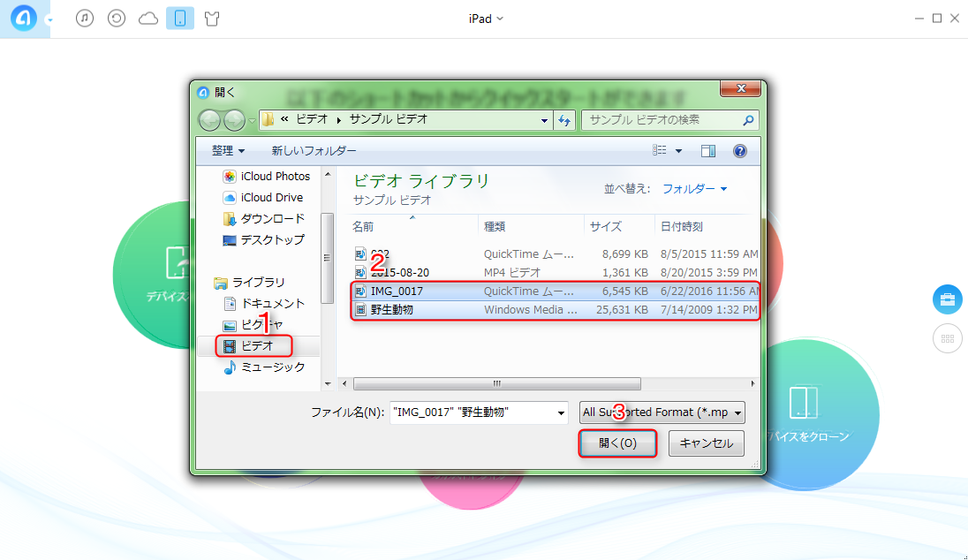Select iCloud Drive in navigation pane

coord(263,197)
